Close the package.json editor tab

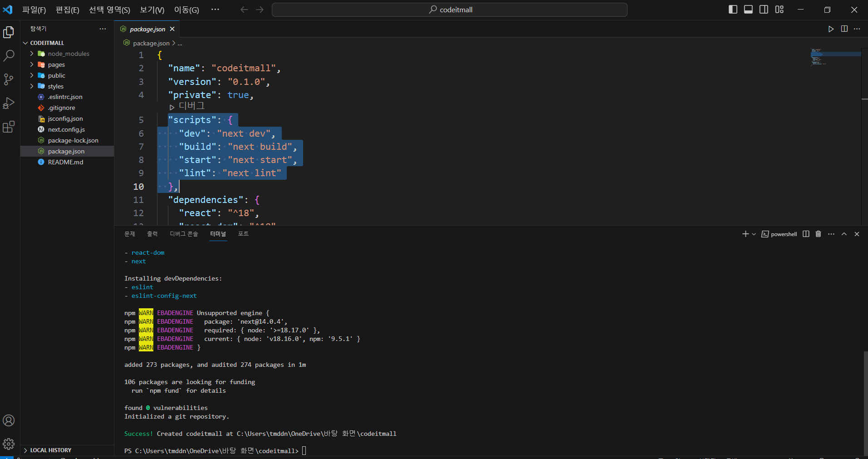click(x=172, y=29)
